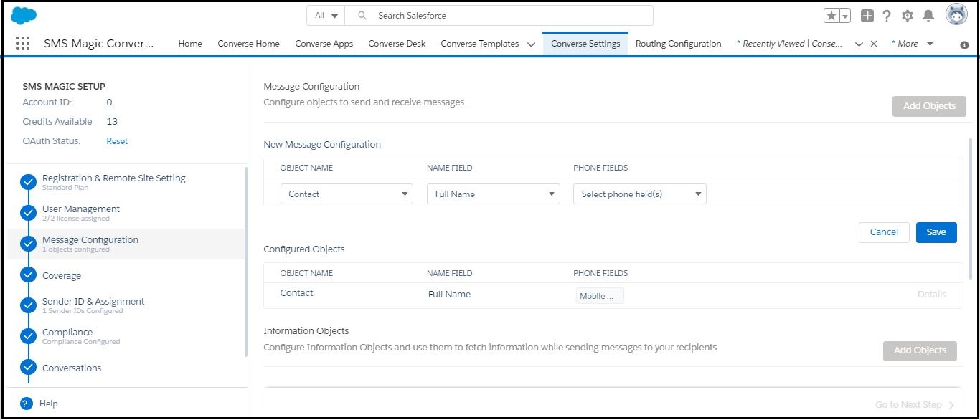Open the Routing Configuration tab
The width and height of the screenshot is (980, 420).
pos(679,44)
